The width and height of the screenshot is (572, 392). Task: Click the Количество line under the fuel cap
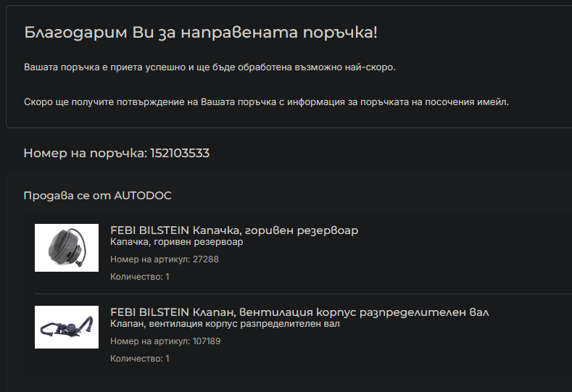[x=140, y=277]
